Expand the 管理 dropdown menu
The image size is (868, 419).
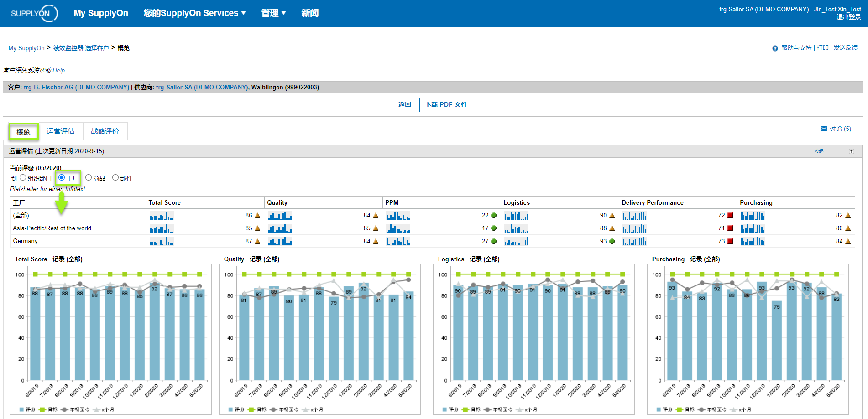tap(273, 13)
